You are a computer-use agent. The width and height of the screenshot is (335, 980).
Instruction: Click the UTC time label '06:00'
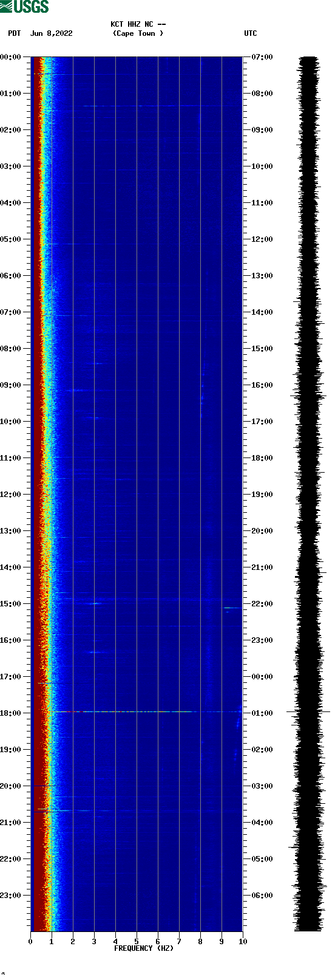coord(262,896)
